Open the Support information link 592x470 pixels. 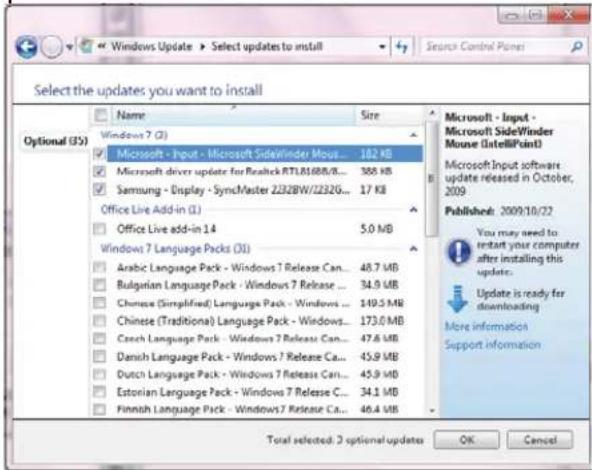click(493, 344)
